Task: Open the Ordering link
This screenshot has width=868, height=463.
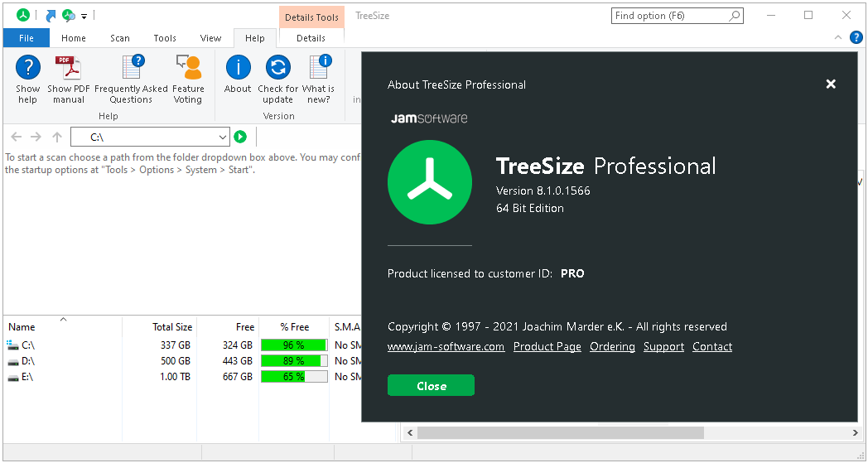Action: tap(612, 347)
